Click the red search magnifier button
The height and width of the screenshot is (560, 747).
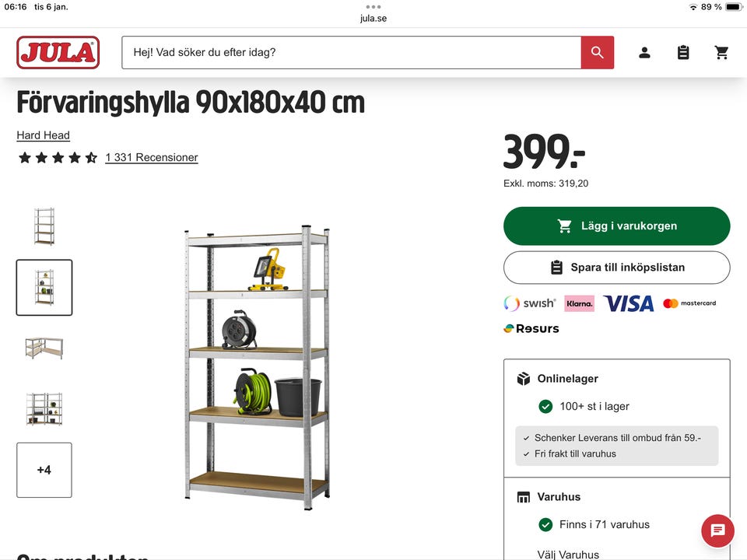point(597,52)
